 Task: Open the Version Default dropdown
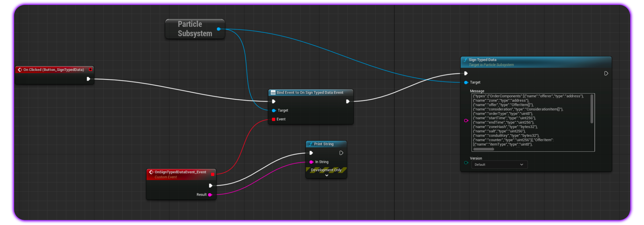coord(499,164)
